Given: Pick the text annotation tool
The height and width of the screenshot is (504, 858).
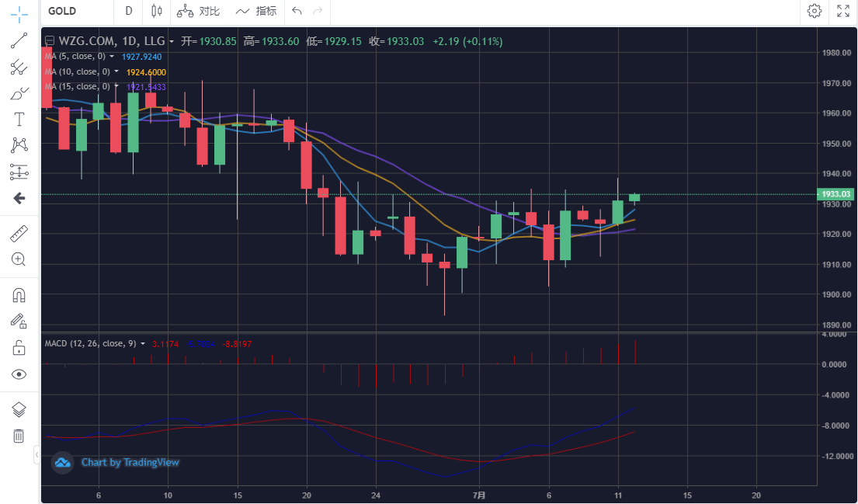Looking at the screenshot, I should [19, 119].
